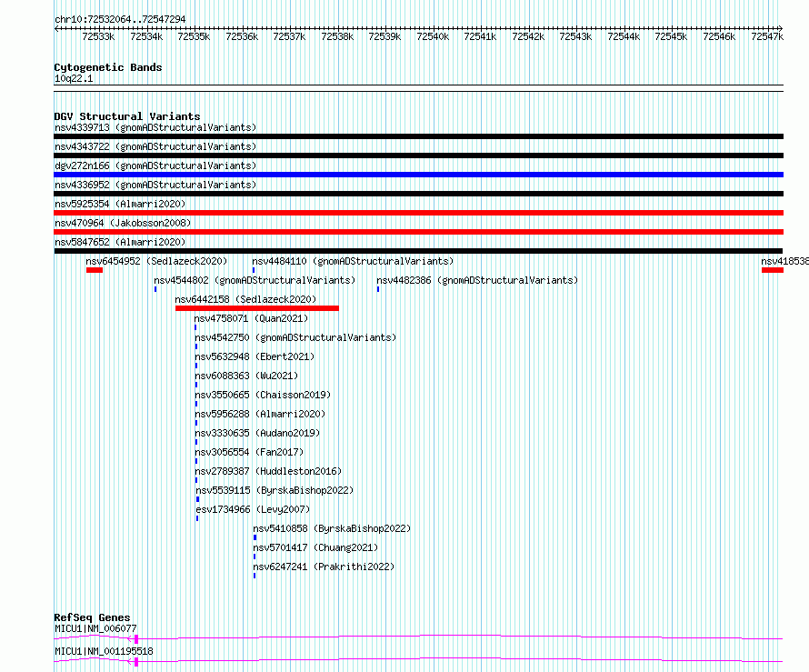Click the partially visible nsv418538 label at right

[x=784, y=261]
